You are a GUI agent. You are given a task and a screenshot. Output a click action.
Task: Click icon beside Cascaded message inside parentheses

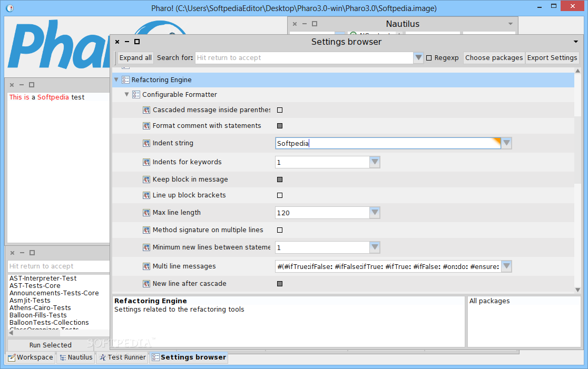click(x=146, y=110)
